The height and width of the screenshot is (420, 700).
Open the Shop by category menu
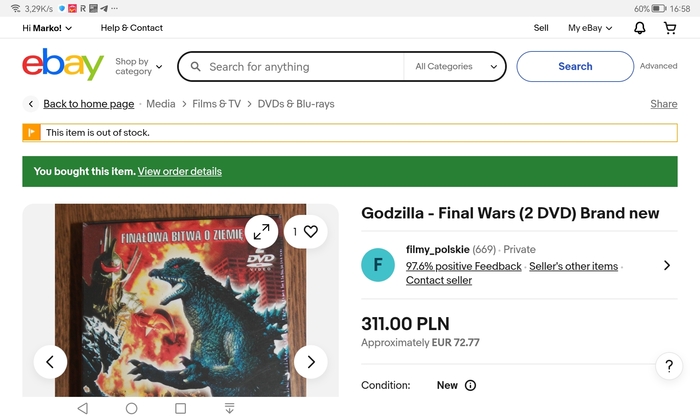pos(138,67)
